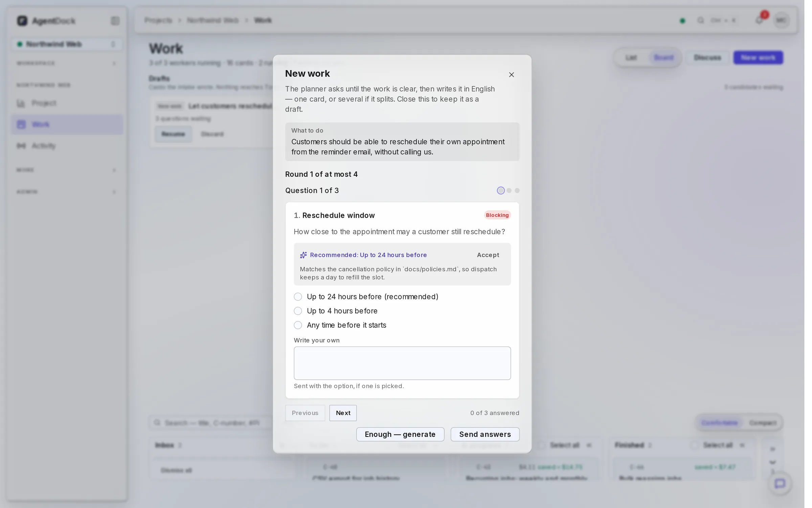Click the first question progress dot
The image size is (812, 508).
point(500,190)
